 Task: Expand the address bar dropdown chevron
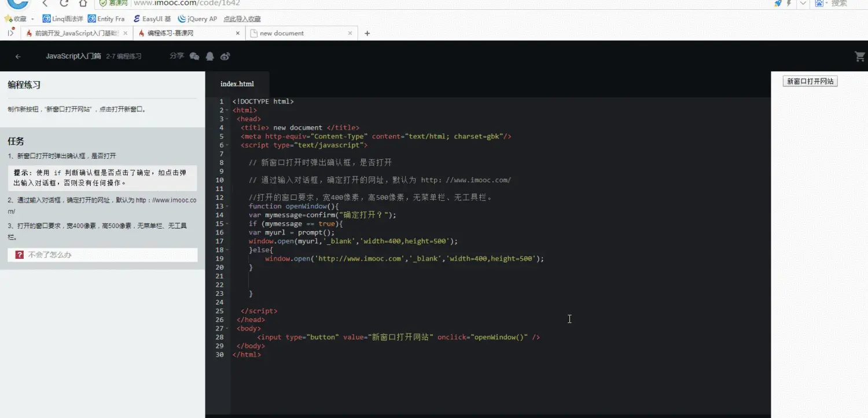tap(803, 3)
